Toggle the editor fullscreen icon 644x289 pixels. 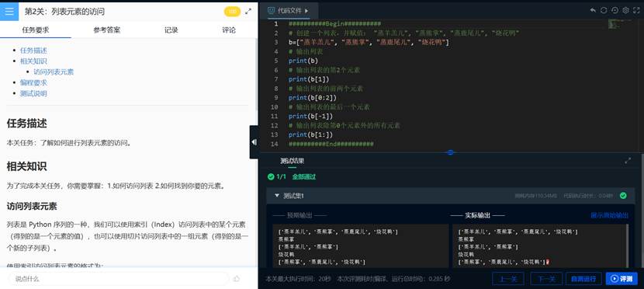(637, 10)
